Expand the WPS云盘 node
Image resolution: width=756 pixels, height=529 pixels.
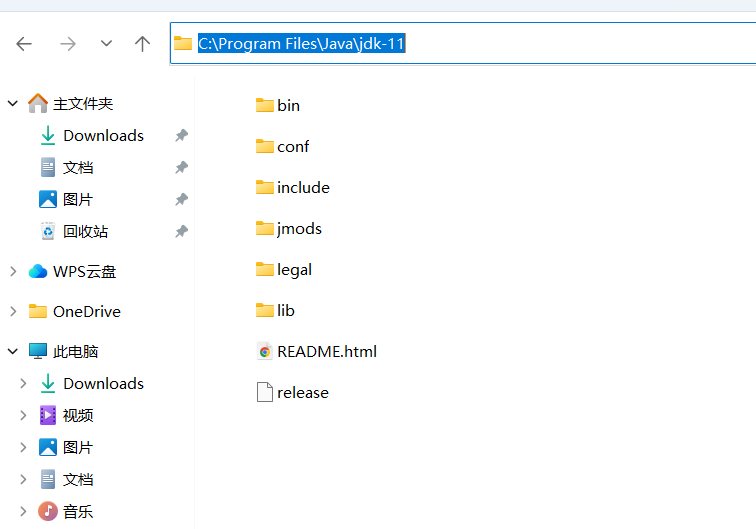pyautogui.click(x=13, y=271)
